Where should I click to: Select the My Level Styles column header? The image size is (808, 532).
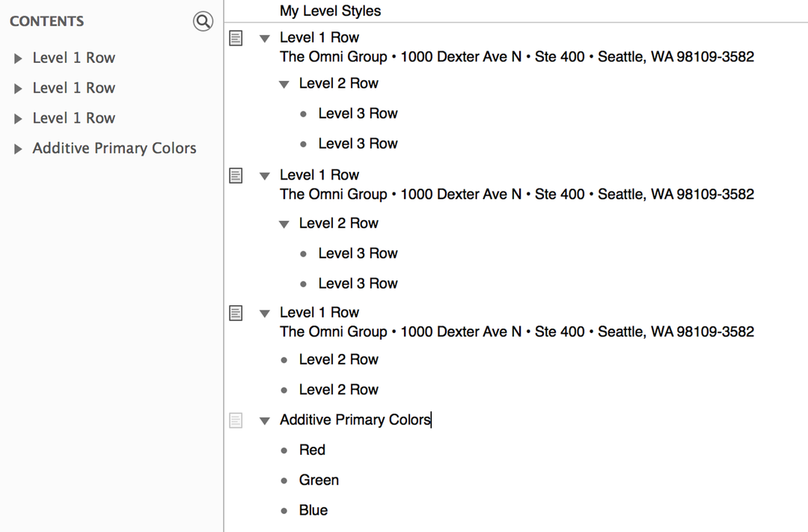coord(331,10)
